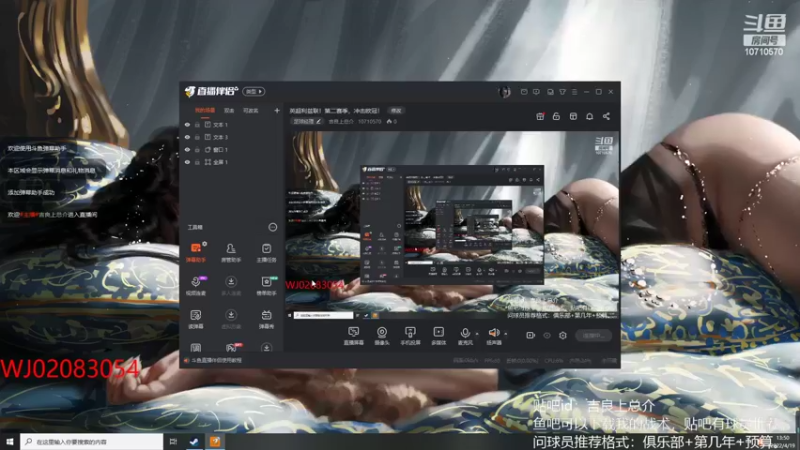Open the 房管助手 tool
The image size is (800, 450).
[231, 252]
